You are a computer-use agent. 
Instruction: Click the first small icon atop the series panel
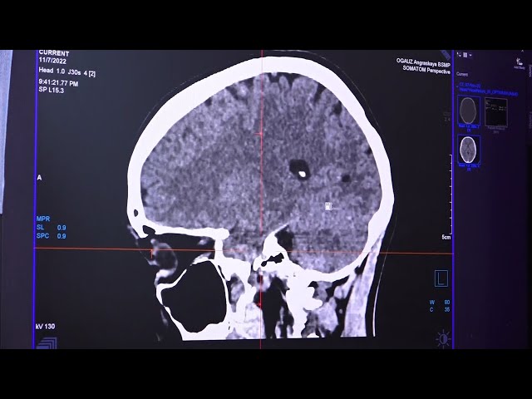[459, 54]
